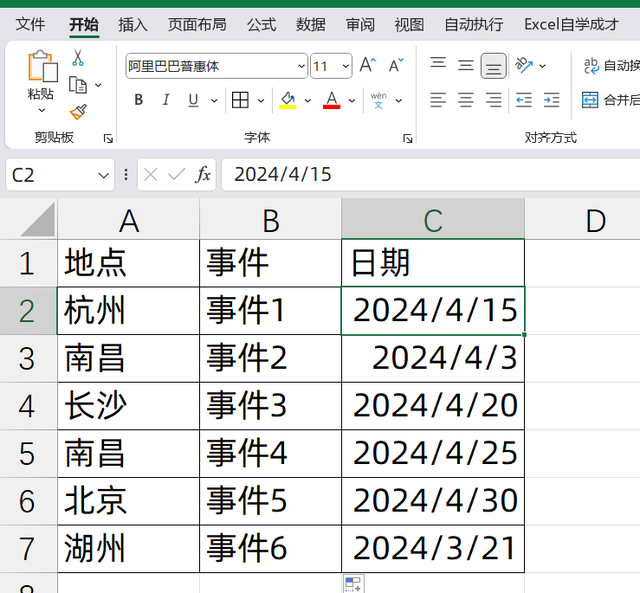Select column C header

click(433, 220)
